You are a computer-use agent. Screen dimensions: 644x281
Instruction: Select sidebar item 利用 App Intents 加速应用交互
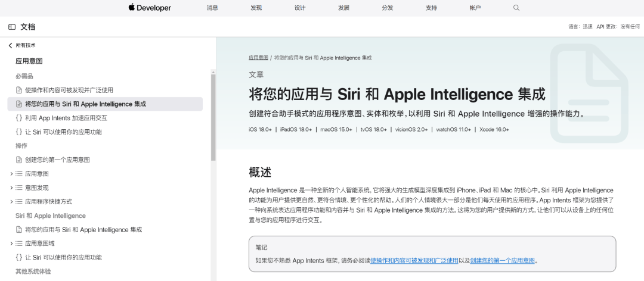tap(66, 118)
